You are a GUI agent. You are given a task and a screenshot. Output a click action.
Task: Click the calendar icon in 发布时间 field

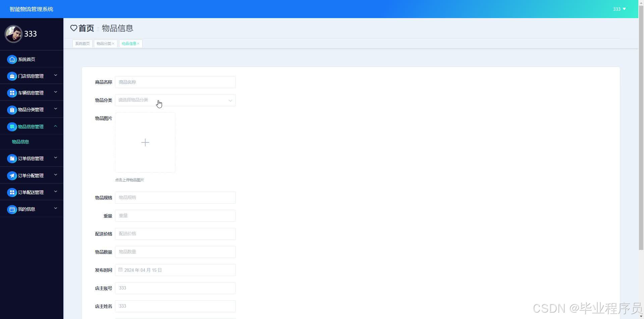pos(120,270)
